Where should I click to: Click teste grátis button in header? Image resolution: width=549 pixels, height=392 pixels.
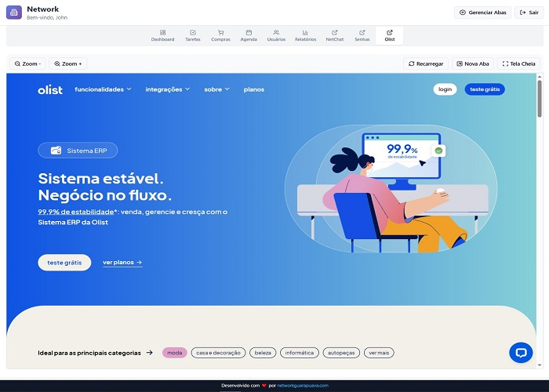485,89
